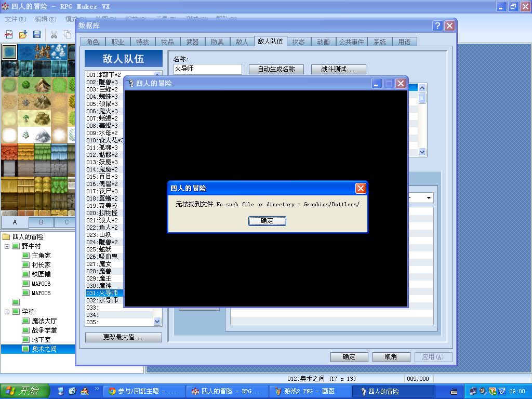Confirm database with bottom 确定 button
532x399 pixels.
tap(349, 357)
